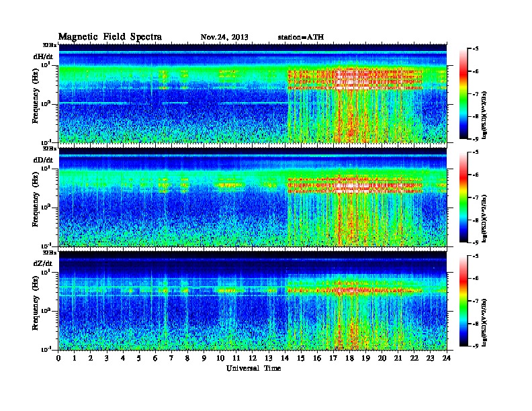Click the log(PSD) label beside dH/dt color bar
The height and width of the screenshot is (411, 532).
coord(484,115)
